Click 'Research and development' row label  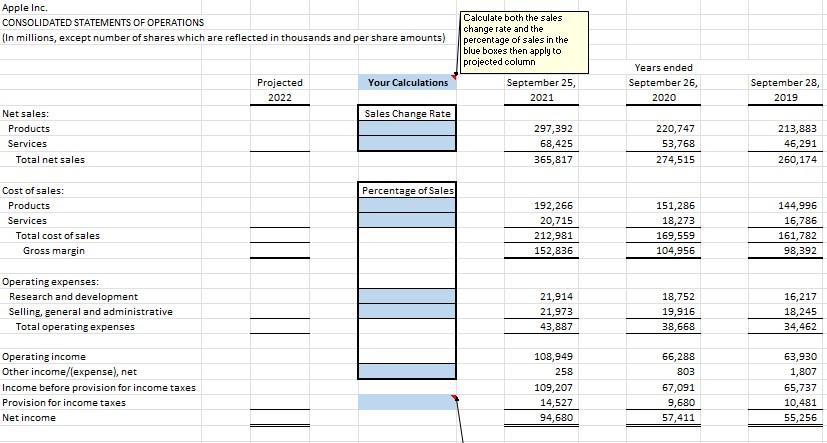point(73,296)
